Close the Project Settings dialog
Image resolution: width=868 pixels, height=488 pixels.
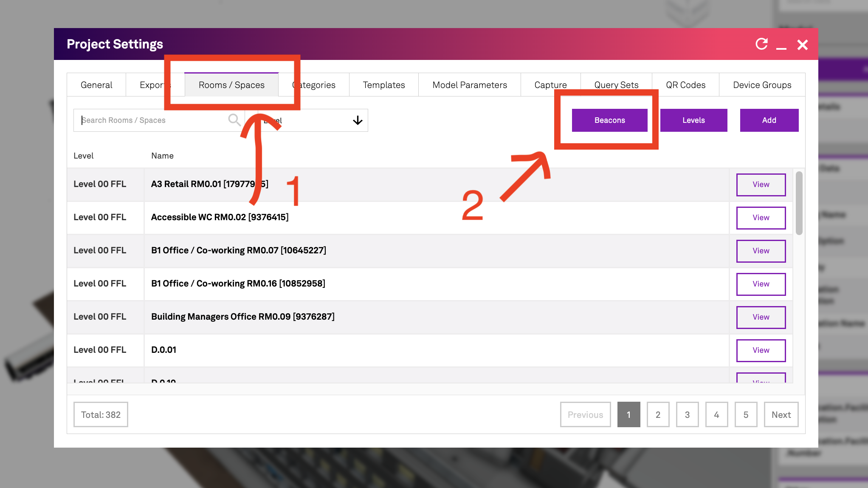click(x=802, y=45)
